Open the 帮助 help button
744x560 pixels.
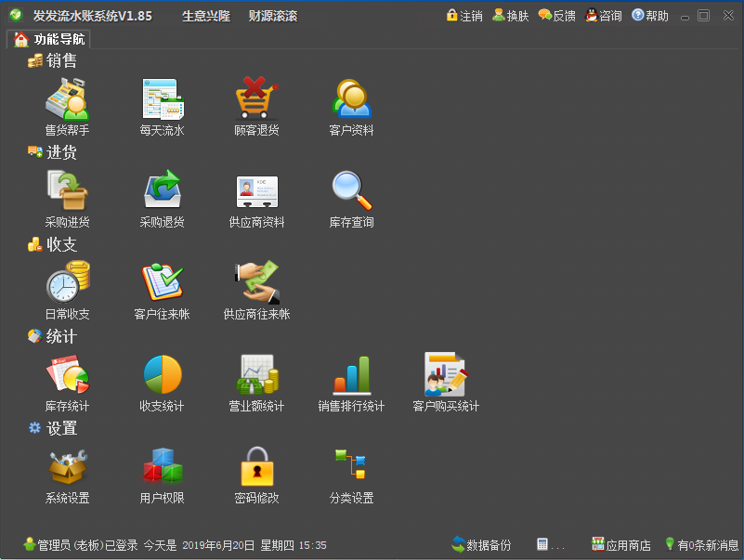tap(650, 16)
